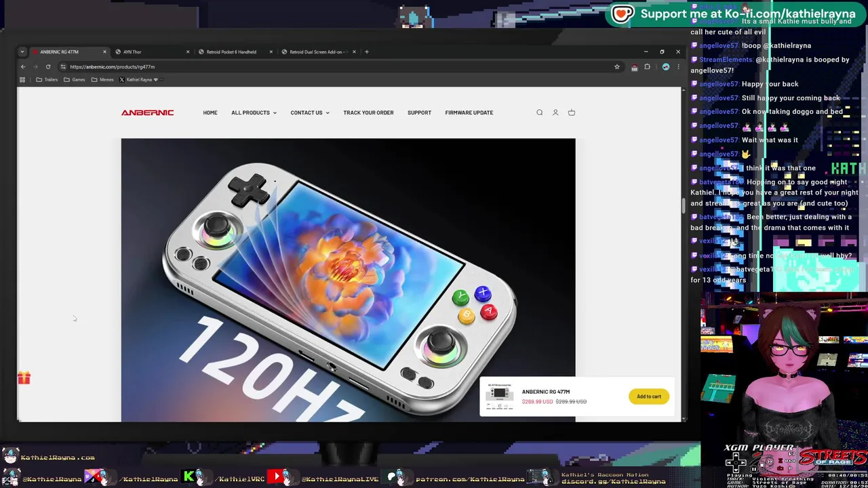The height and width of the screenshot is (488, 868).
Task: Open the browser three-dot menu
Action: 677,66
